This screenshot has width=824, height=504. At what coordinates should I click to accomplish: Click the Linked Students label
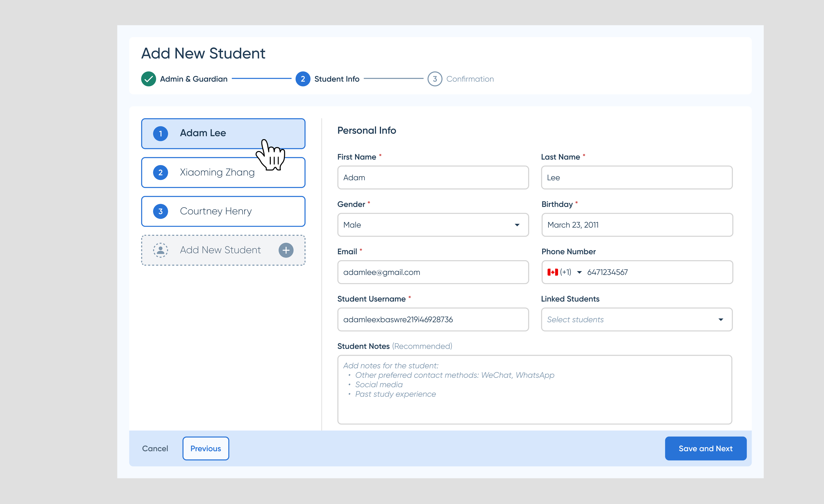click(x=570, y=299)
